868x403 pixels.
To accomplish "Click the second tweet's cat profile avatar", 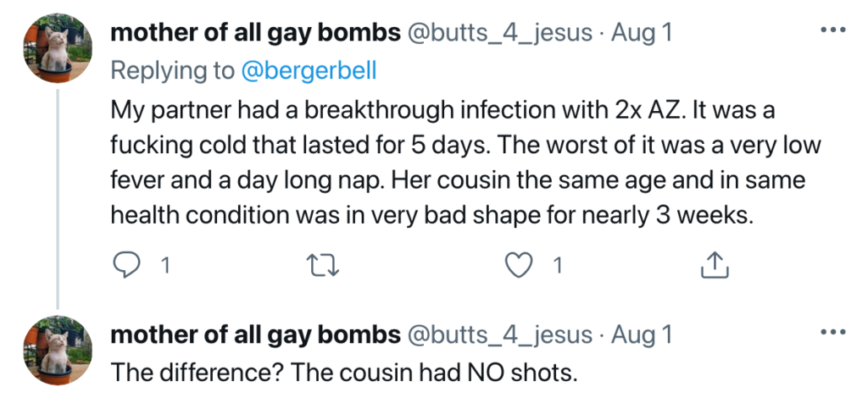I will 56,351.
